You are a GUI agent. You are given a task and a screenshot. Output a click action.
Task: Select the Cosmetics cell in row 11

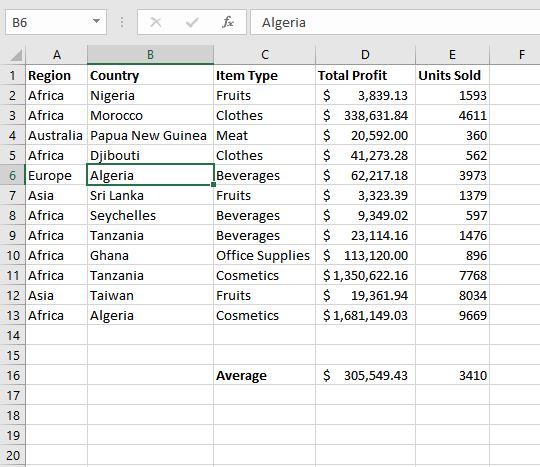coord(264,275)
